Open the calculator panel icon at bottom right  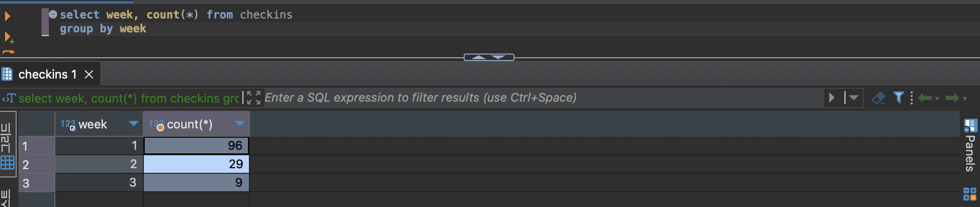969,194
